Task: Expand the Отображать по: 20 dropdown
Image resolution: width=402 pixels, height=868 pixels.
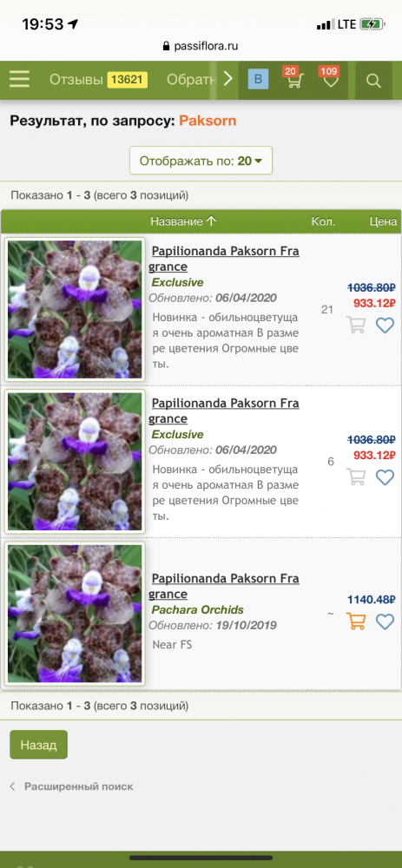Action: (x=201, y=161)
